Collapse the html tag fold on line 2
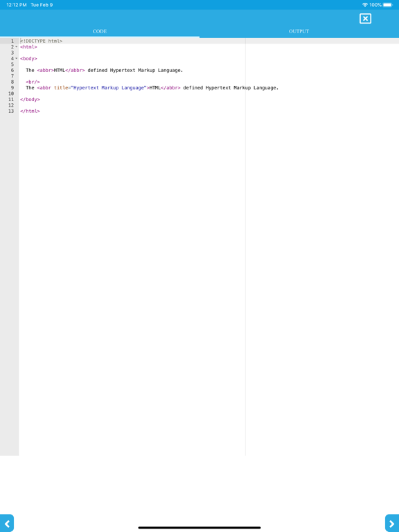The image size is (399, 532). point(17,47)
